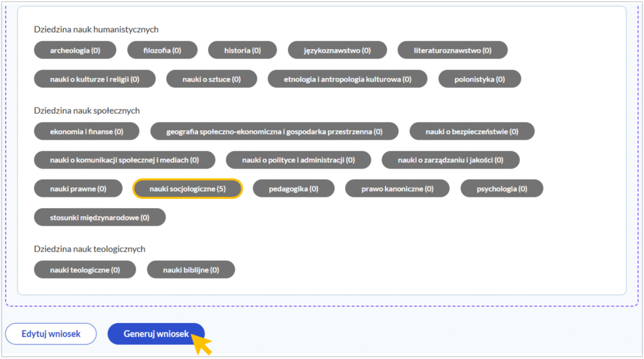Click the Edytuj wniosek button
Image resolution: width=644 pixels, height=359 pixels.
[51, 334]
